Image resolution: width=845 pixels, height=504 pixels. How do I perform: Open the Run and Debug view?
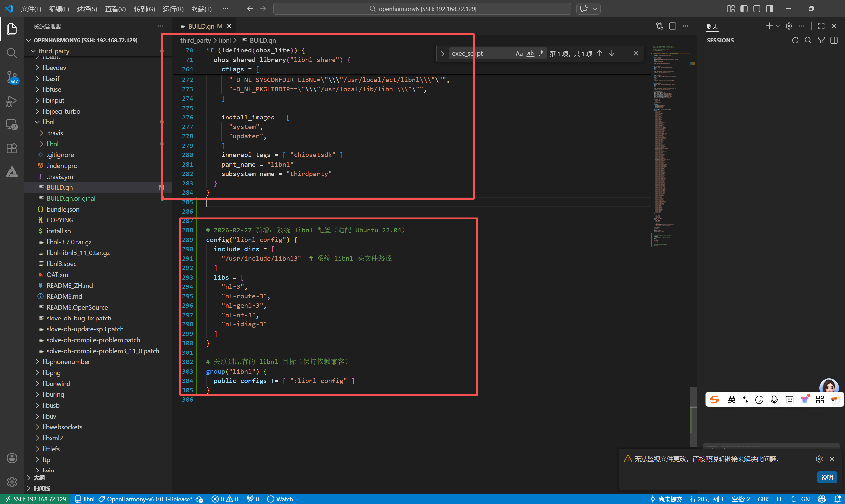point(12,101)
